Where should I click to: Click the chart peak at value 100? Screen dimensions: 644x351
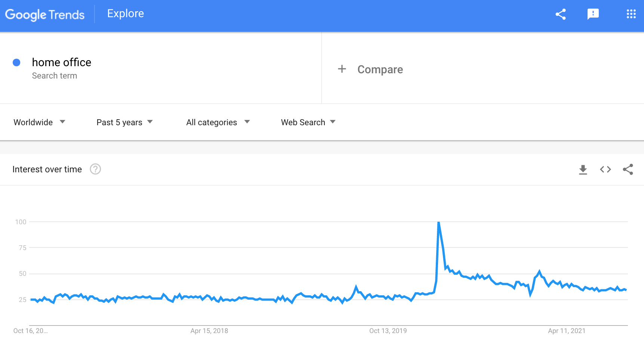pyautogui.click(x=438, y=223)
